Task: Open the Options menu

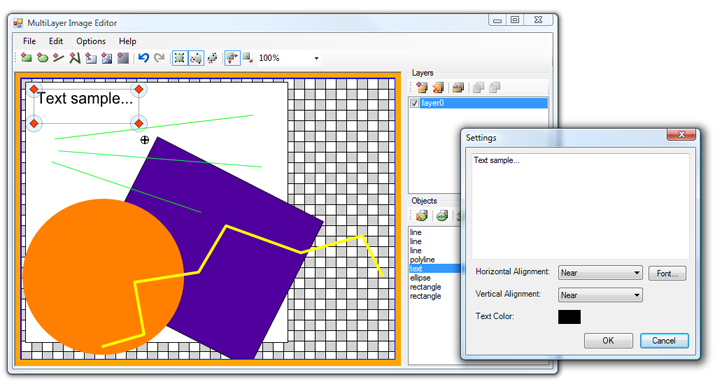Action: [x=91, y=41]
